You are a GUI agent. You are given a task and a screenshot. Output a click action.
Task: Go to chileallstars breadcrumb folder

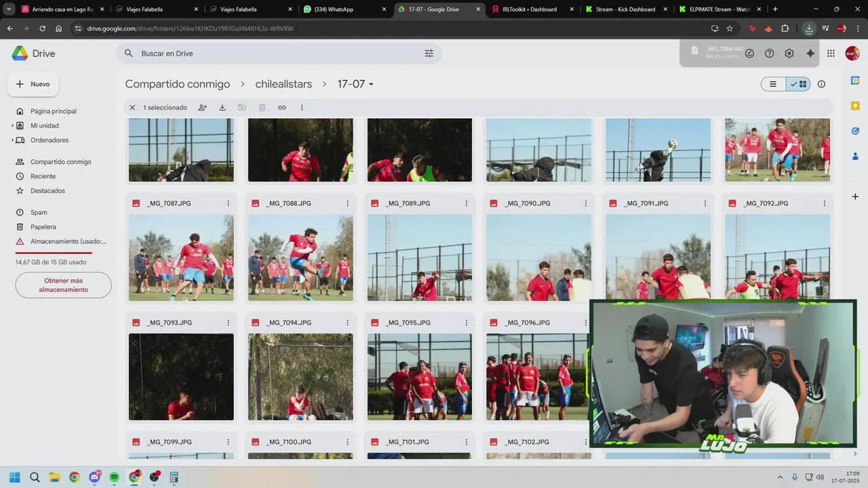pos(283,84)
